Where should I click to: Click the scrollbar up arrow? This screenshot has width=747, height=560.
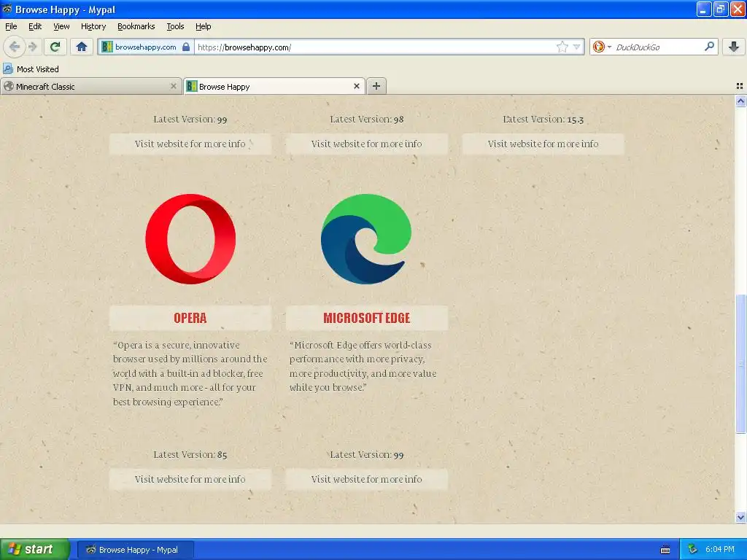(x=740, y=101)
